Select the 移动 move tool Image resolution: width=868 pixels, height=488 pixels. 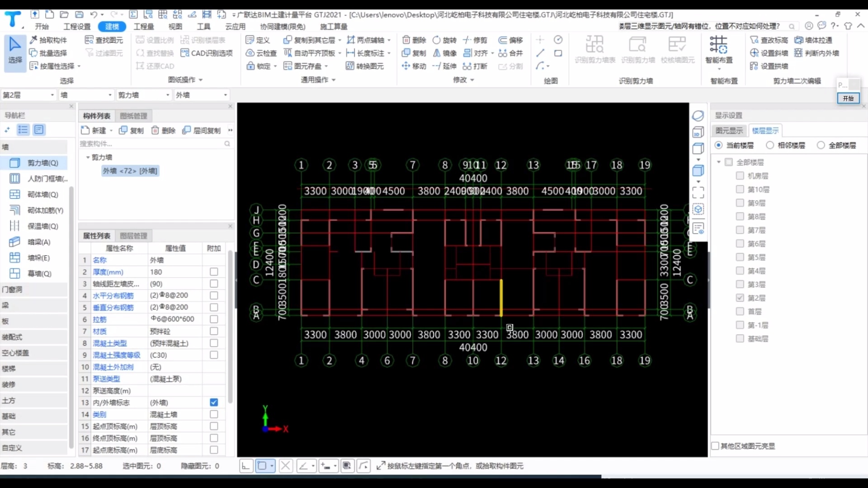click(x=414, y=66)
